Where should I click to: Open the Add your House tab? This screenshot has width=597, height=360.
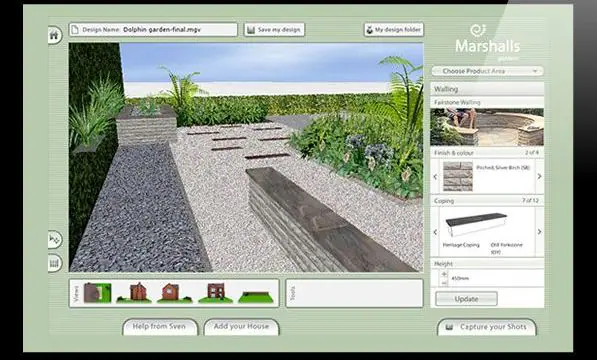click(241, 327)
